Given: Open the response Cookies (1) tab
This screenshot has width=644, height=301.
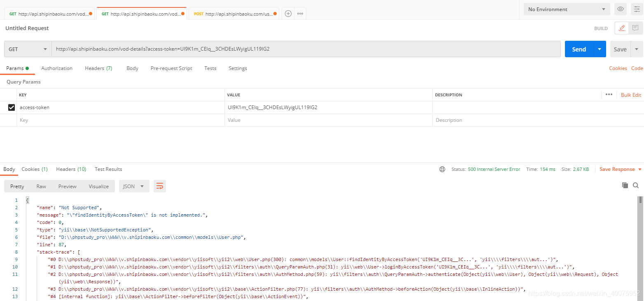Looking at the screenshot, I should tap(35, 169).
